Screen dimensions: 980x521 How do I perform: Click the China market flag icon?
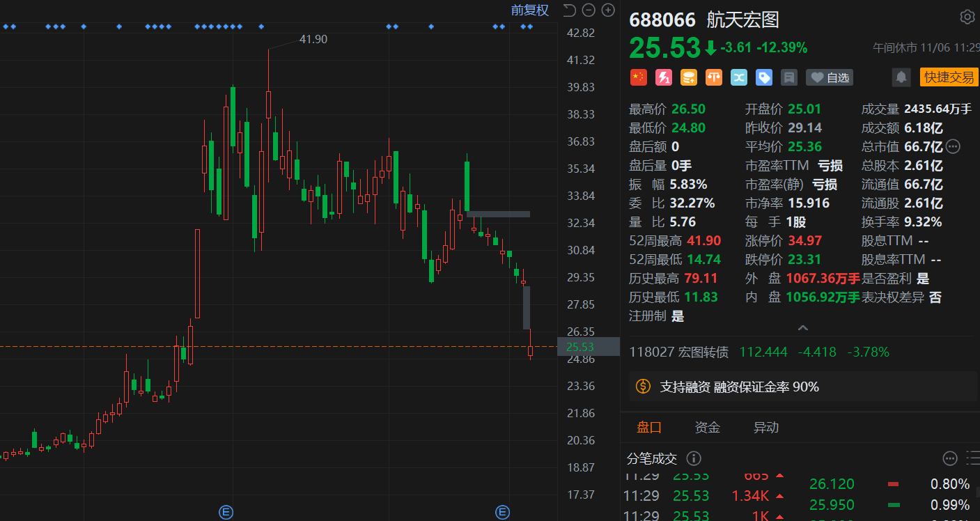[639, 77]
